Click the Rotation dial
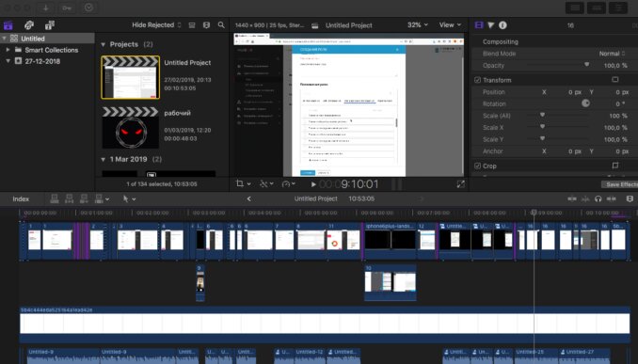 (585, 103)
